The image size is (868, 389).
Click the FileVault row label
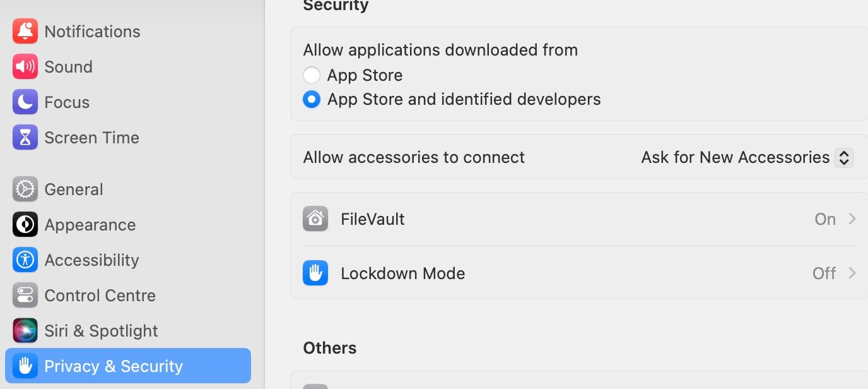pos(372,219)
